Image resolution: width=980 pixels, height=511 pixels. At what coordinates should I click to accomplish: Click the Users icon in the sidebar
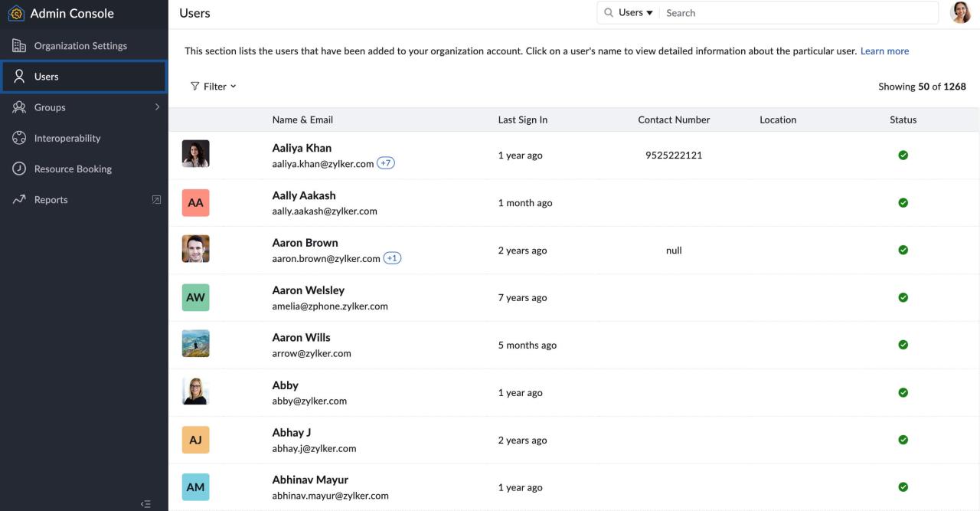[x=18, y=76]
